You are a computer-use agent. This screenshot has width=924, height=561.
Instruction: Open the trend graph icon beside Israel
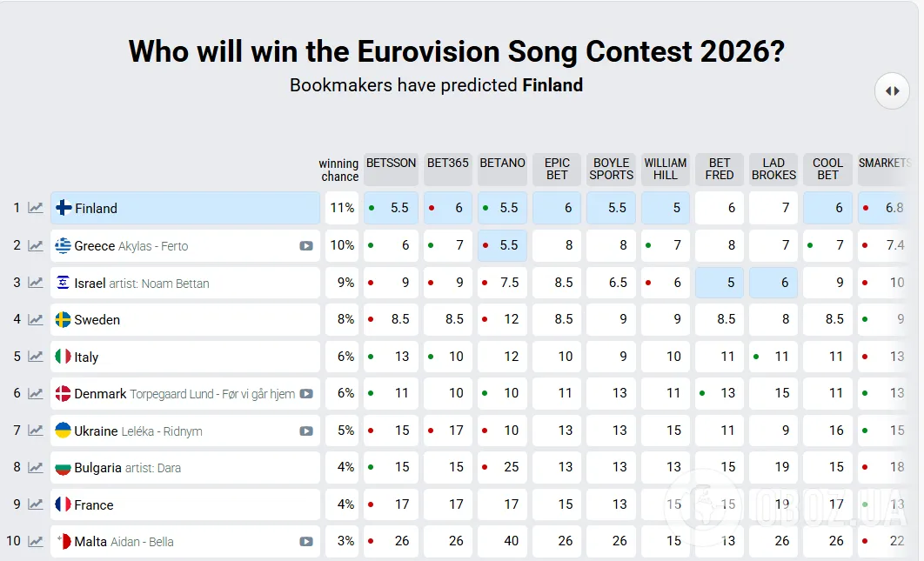36,283
